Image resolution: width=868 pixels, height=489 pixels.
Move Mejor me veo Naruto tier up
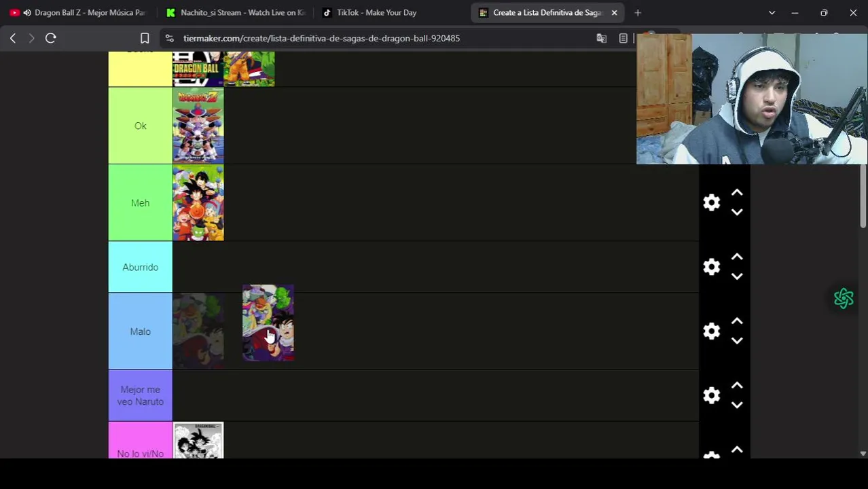[x=737, y=386]
